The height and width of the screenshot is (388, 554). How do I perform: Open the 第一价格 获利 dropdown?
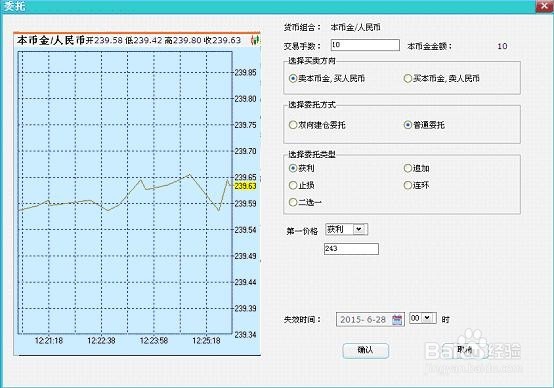pos(346,229)
